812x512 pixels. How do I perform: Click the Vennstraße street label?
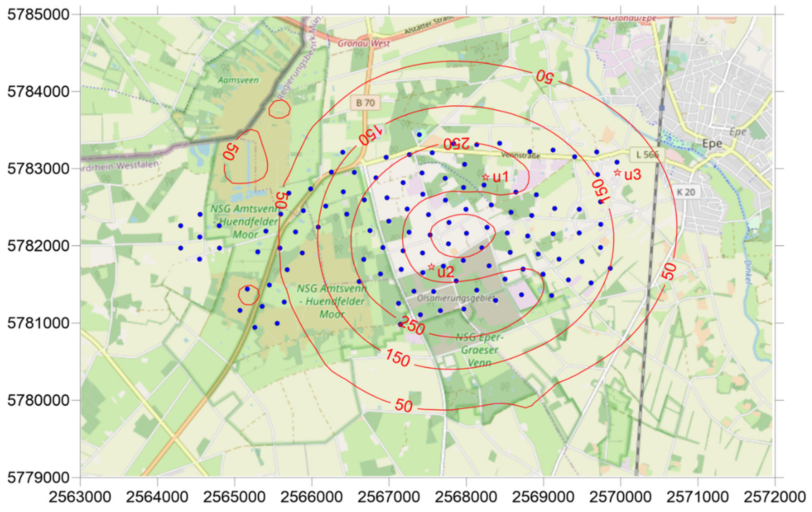coord(520,155)
